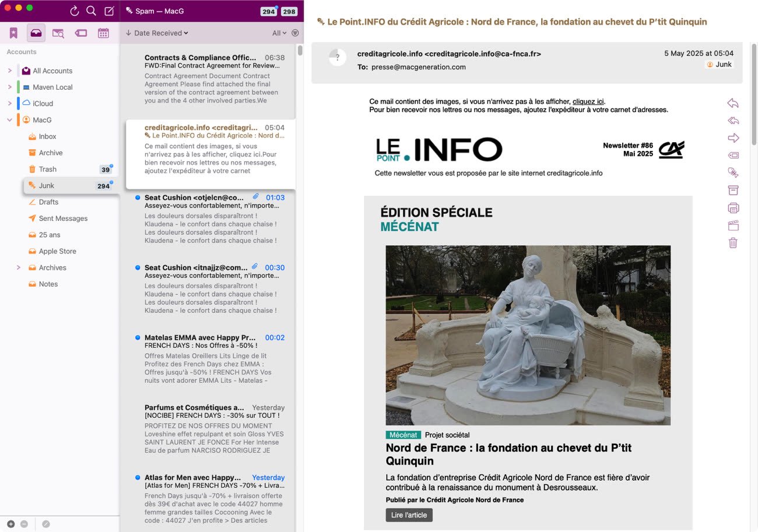Click the Crédit Agricole CA logo

pos(671,150)
